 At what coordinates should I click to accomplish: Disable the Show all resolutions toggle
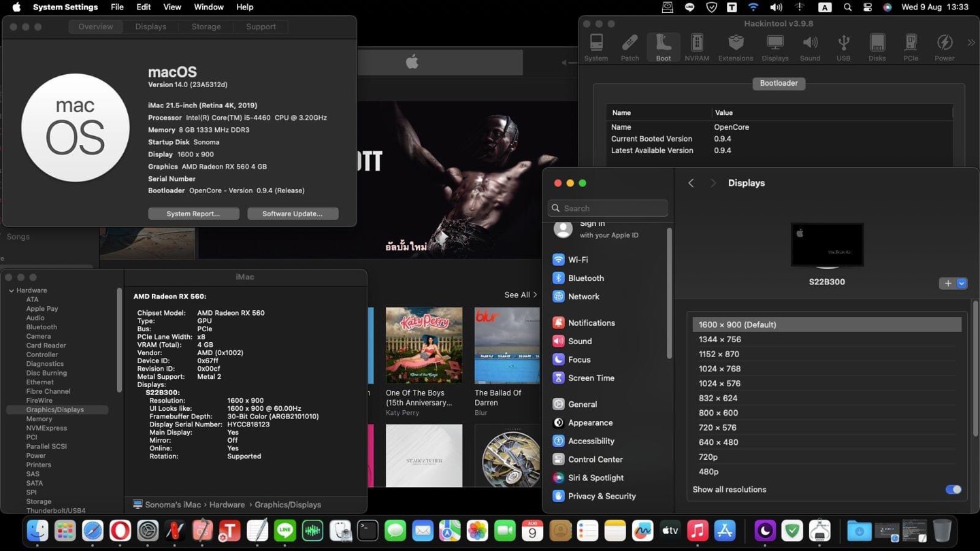(x=953, y=490)
